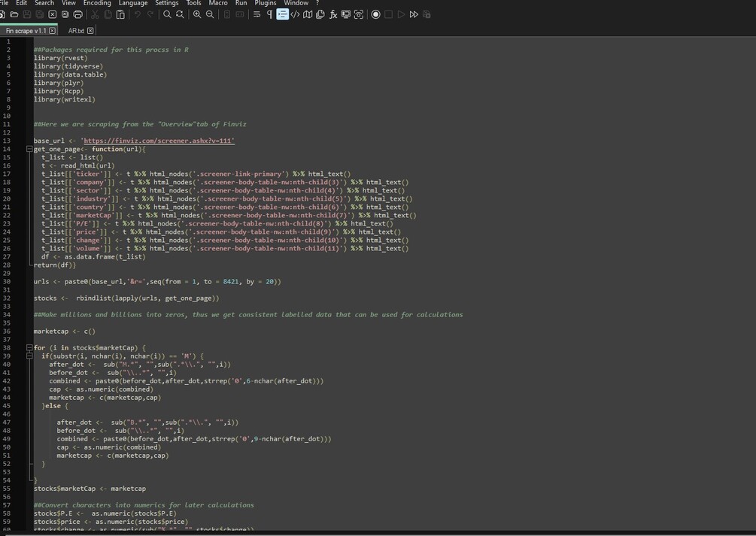The image size is (756, 536).
Task: Click line number 55 in the margin
Action: coord(7,489)
